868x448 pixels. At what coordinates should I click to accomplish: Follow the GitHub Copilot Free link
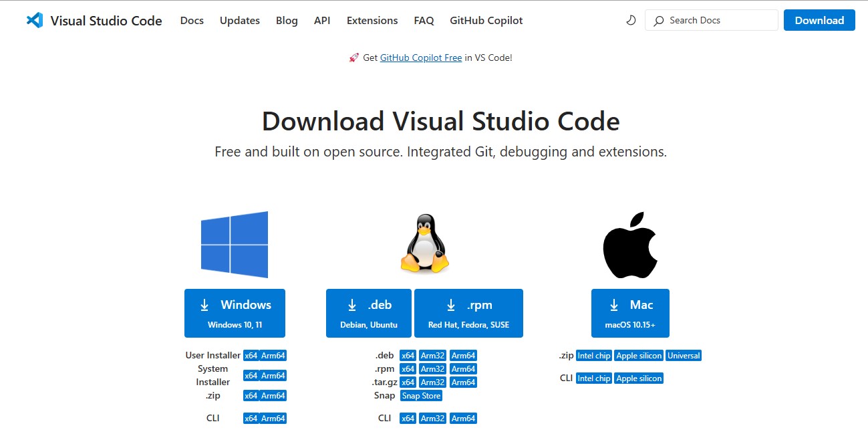pyautogui.click(x=421, y=58)
